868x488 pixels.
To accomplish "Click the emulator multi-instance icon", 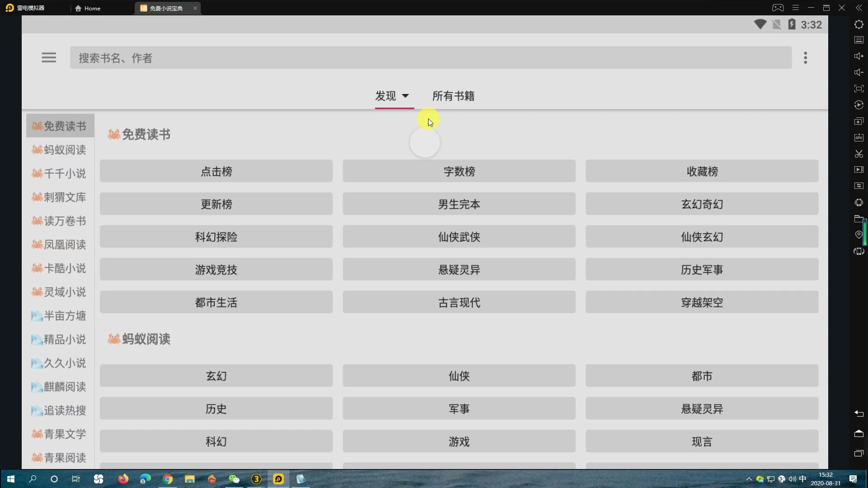I will (859, 121).
